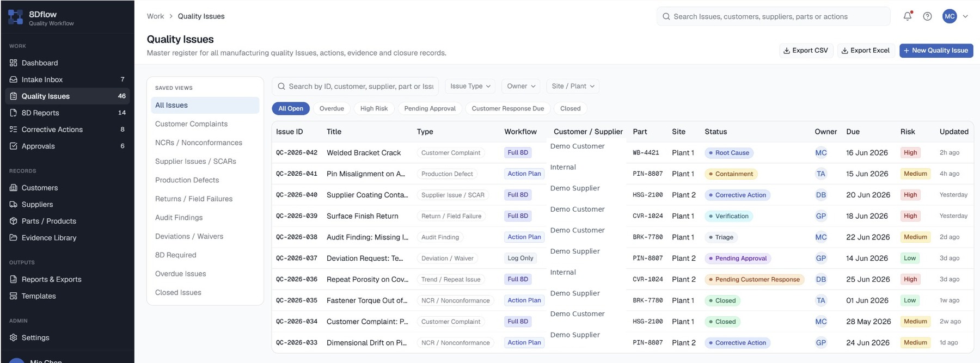Viewport: 980px width, 363px height.
Task: Open the Owner filter dropdown
Action: pyautogui.click(x=521, y=86)
